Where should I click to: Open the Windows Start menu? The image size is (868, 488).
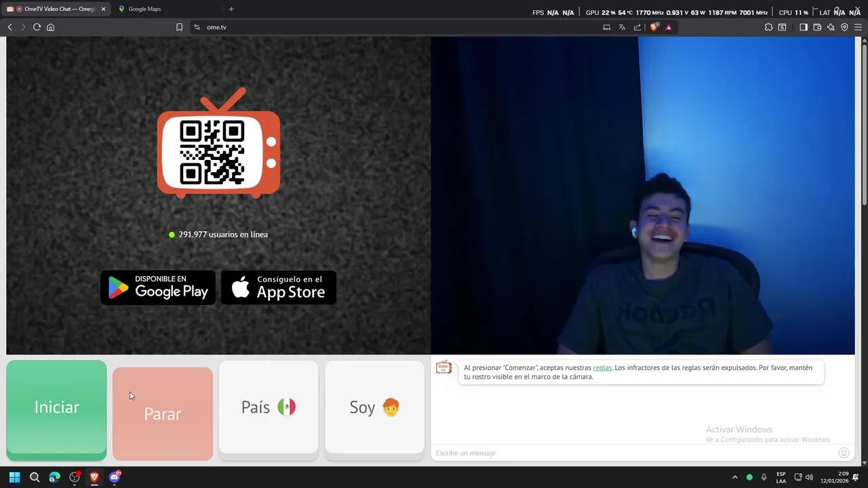point(14,477)
